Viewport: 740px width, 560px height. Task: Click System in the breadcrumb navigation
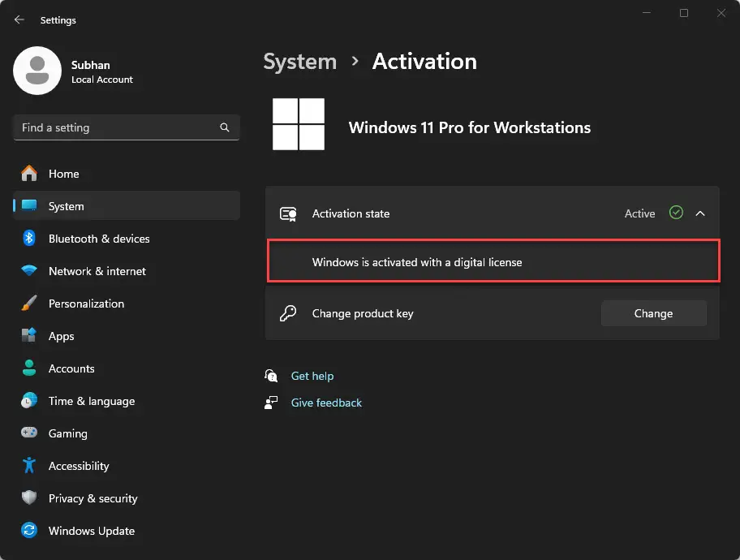click(x=299, y=61)
